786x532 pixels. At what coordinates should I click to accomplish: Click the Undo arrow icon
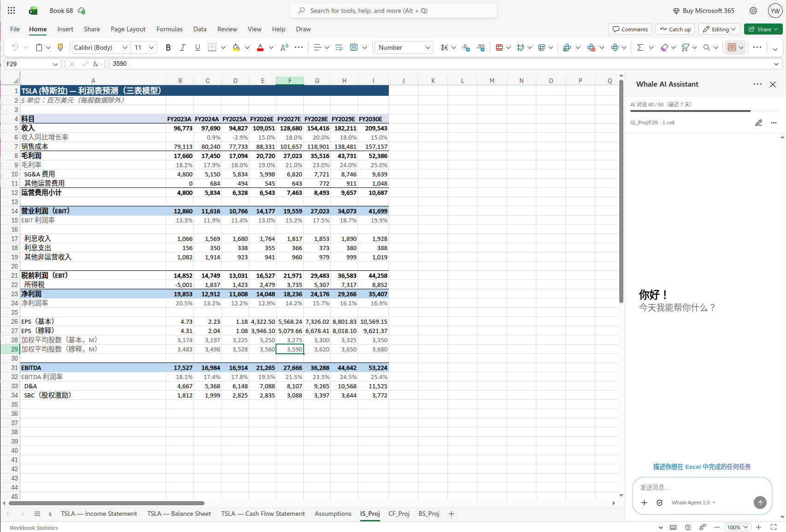tap(15, 47)
